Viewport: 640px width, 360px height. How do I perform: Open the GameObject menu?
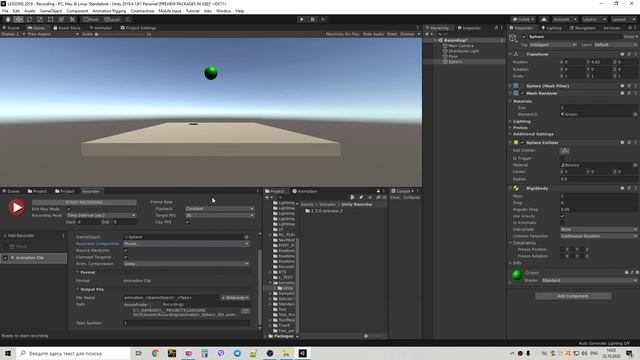tap(51, 11)
